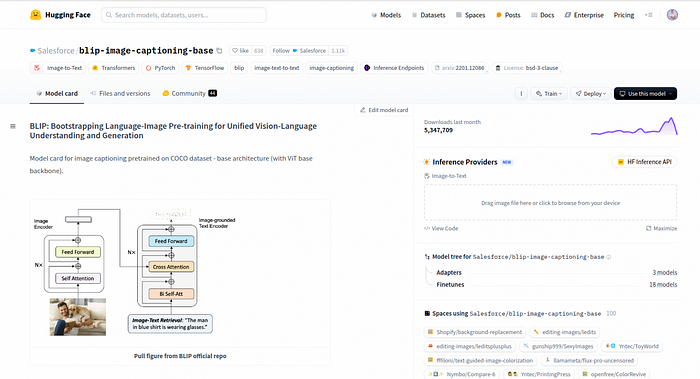Open the Docs nav item
Viewport: 700px width, 379px height.
(x=542, y=15)
